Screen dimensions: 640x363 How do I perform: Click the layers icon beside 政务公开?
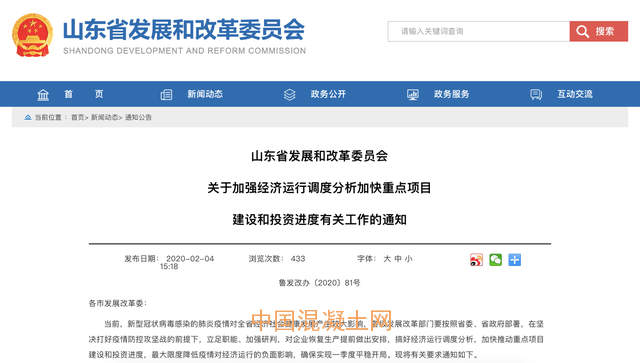point(289,95)
